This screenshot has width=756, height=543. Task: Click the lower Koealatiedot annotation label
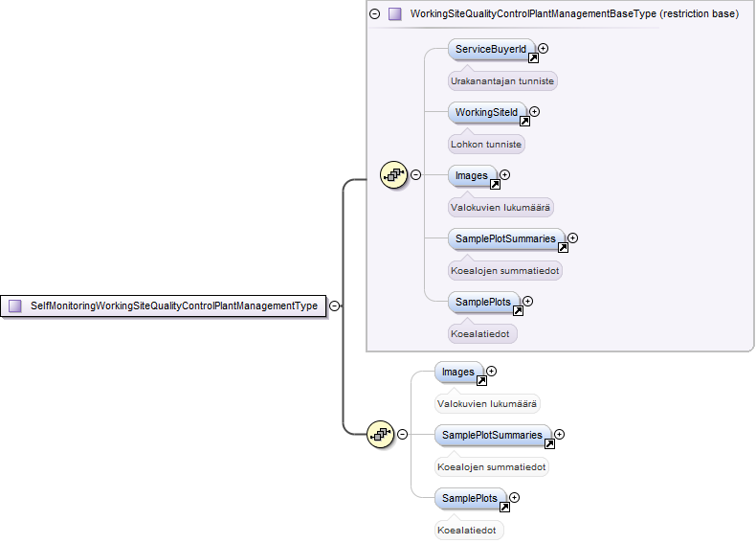point(467,530)
